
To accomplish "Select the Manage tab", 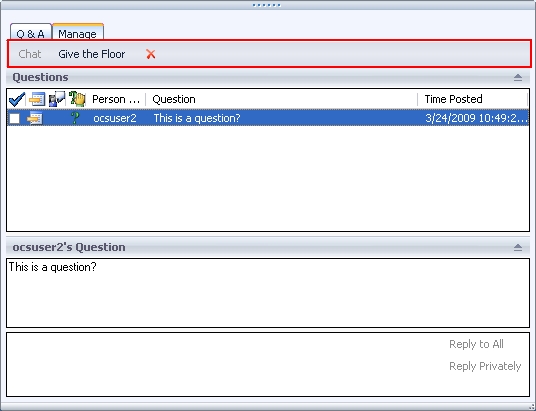I will click(x=78, y=32).
